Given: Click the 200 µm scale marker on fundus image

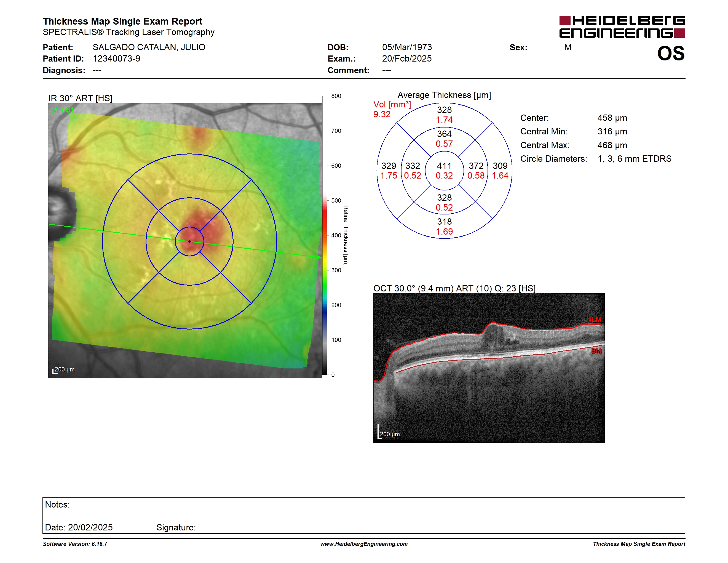Looking at the screenshot, I should click(64, 370).
